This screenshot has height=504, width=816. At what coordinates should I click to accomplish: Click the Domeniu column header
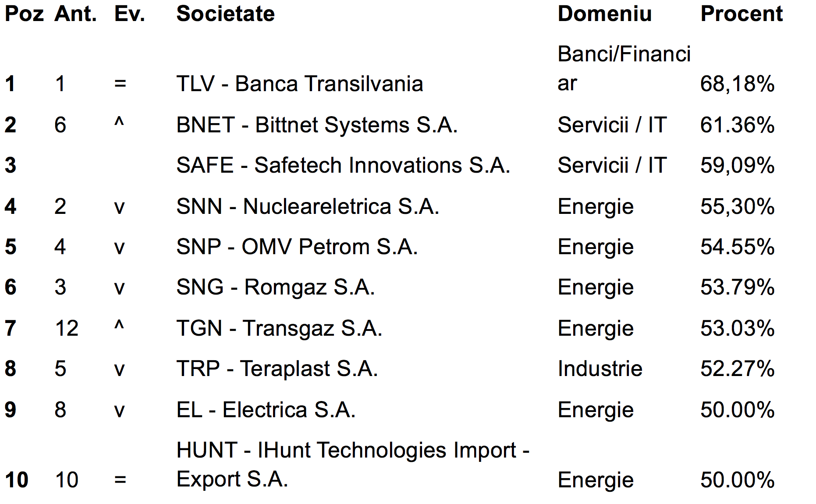tap(605, 14)
